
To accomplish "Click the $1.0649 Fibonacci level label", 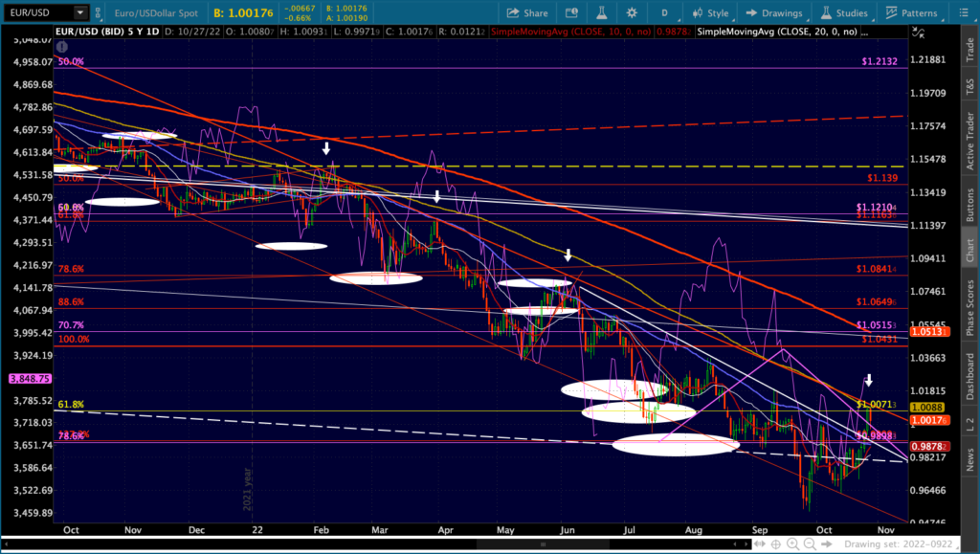I will [x=879, y=301].
